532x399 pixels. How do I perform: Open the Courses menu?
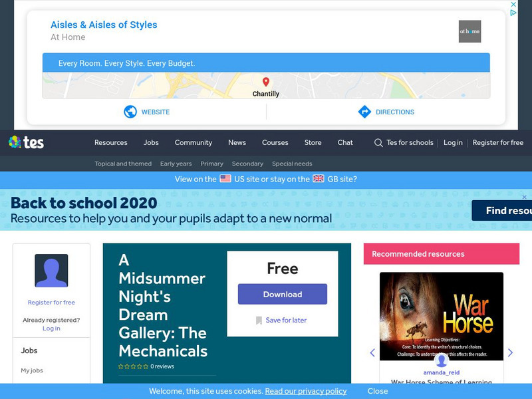coord(275,142)
